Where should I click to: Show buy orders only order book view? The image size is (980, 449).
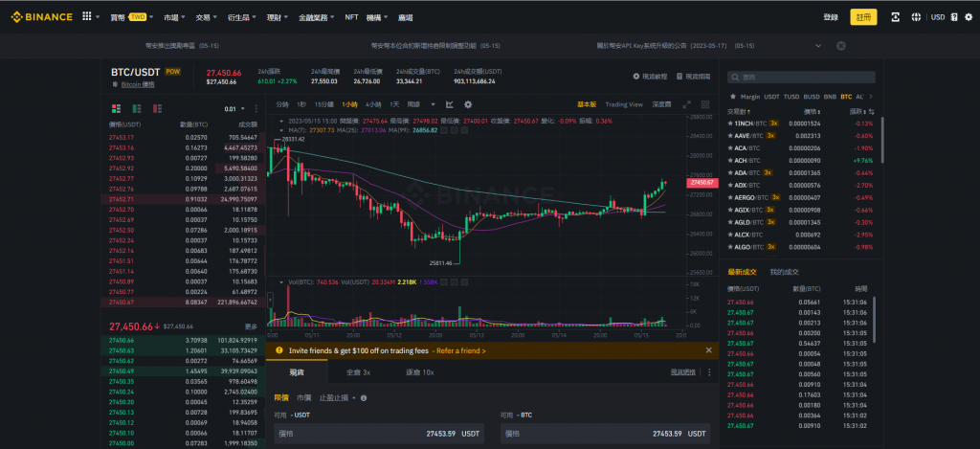pyautogui.click(x=137, y=108)
